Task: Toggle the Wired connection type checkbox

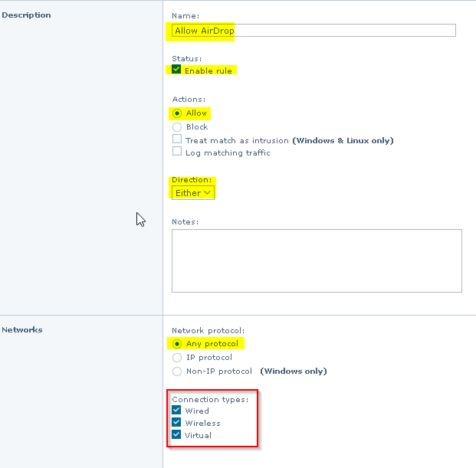Action: click(177, 411)
